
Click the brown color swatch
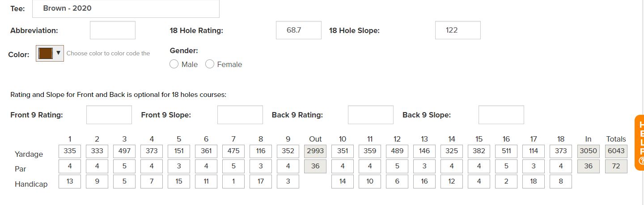click(46, 53)
